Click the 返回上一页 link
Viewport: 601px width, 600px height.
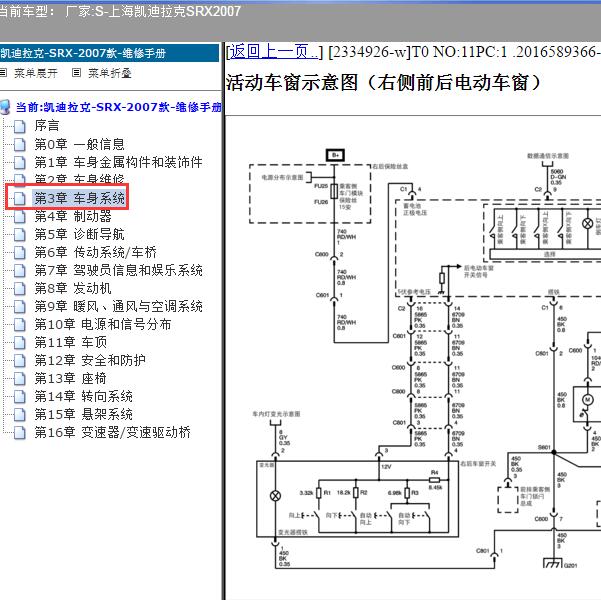274,52
